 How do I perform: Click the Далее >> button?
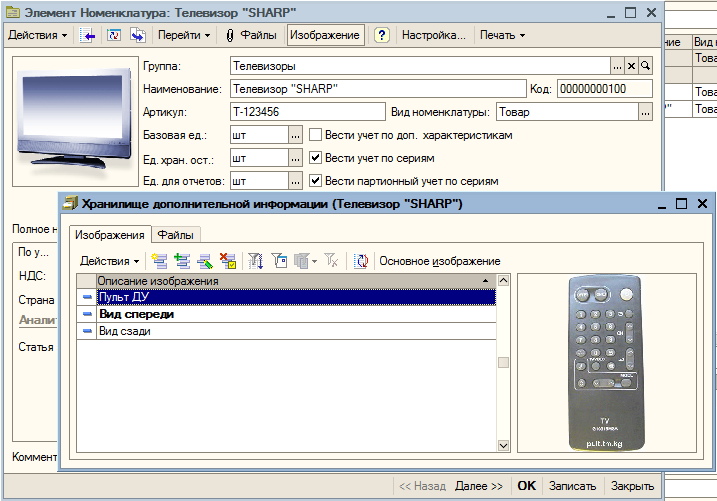click(479, 486)
